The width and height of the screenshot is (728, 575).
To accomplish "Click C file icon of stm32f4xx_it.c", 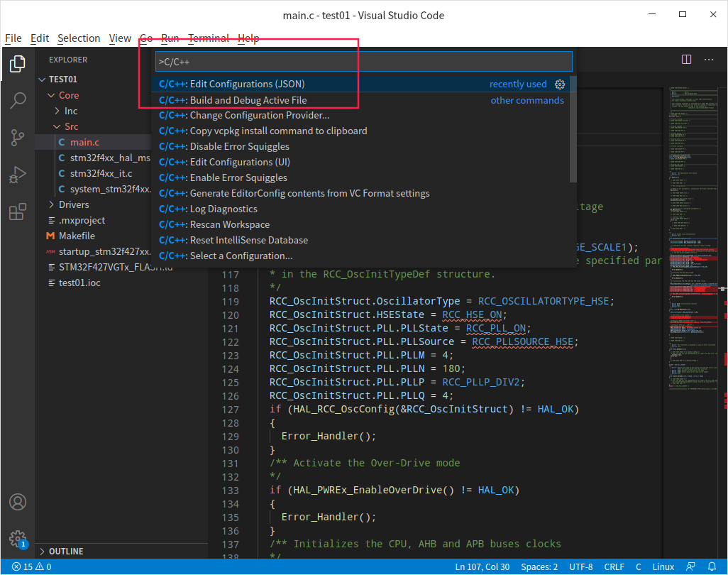I will [x=62, y=173].
